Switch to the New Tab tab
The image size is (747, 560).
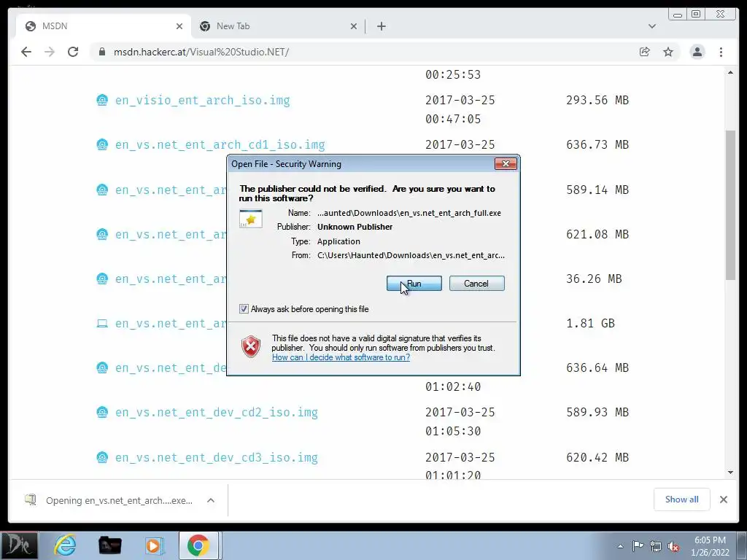tap(279, 26)
